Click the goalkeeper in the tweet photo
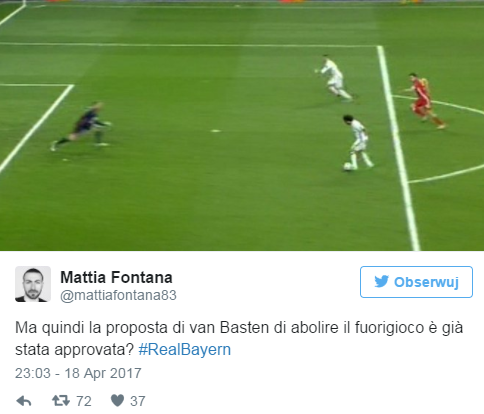This screenshot has width=484, height=414. pyautogui.click(x=81, y=126)
